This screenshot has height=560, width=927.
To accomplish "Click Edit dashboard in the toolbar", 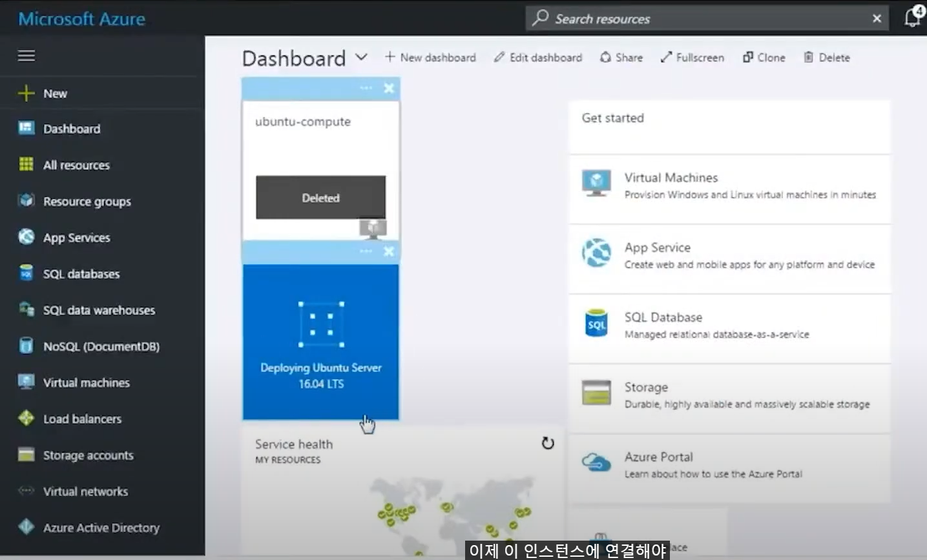I will [538, 57].
